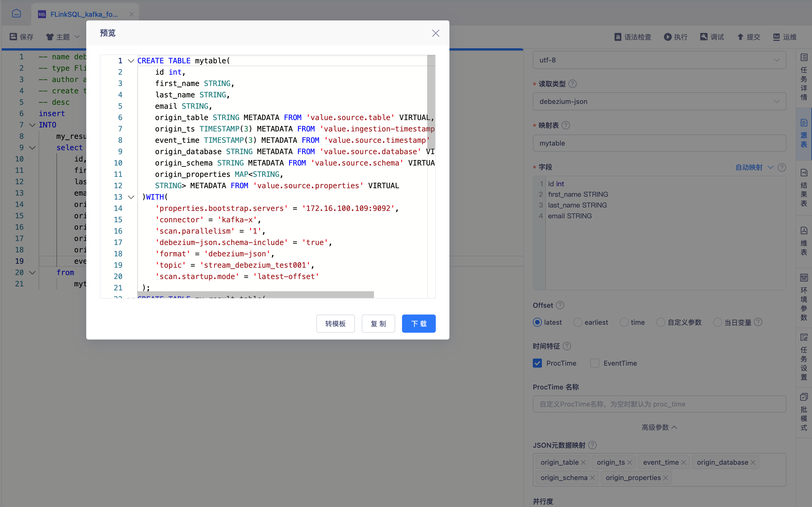This screenshot has height=507, width=812.
Task: Open the dimension table sidebar panel
Action: [x=803, y=241]
